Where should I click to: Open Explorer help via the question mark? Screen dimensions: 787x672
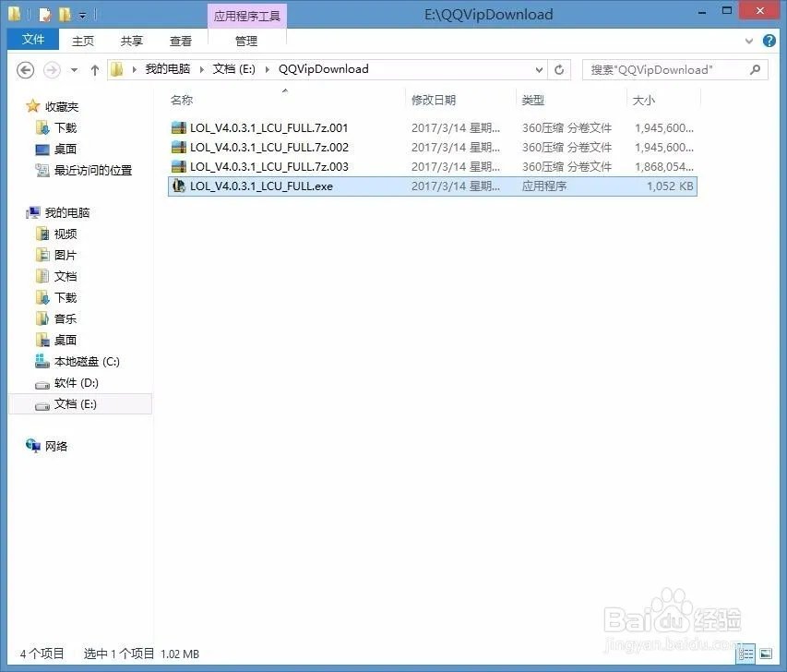click(x=769, y=41)
